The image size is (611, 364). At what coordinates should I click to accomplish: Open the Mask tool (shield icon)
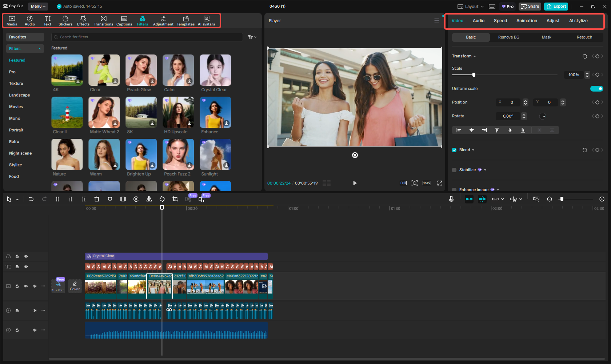click(109, 199)
